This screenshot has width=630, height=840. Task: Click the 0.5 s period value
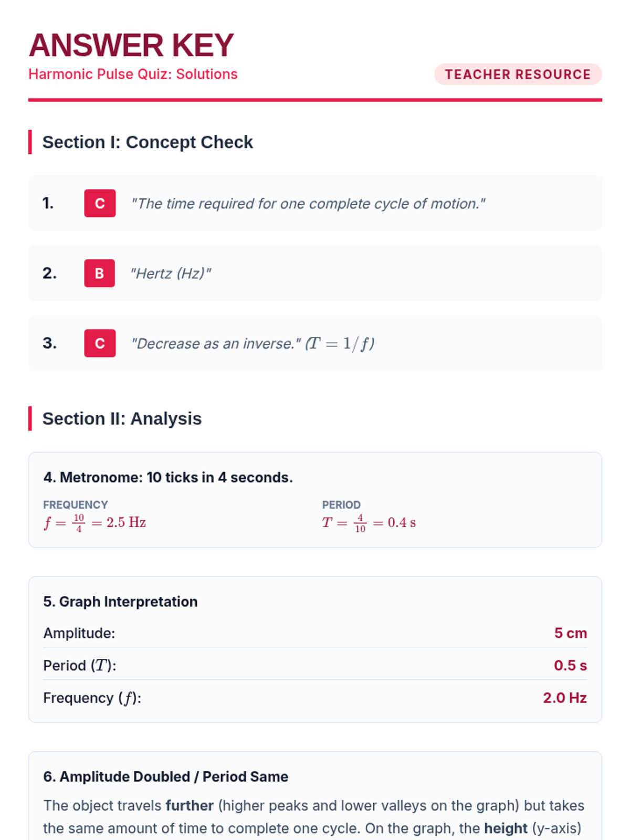(570, 666)
